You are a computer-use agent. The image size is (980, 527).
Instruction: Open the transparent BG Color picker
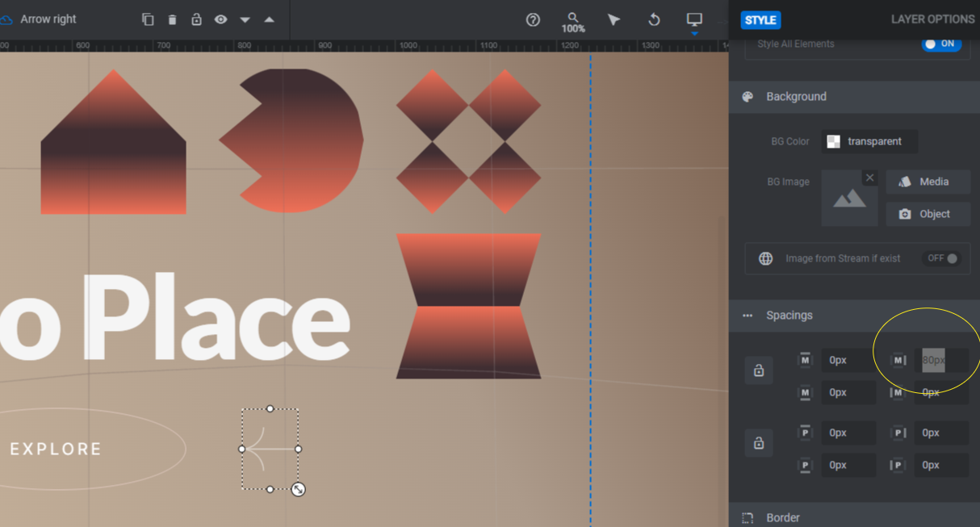point(869,141)
